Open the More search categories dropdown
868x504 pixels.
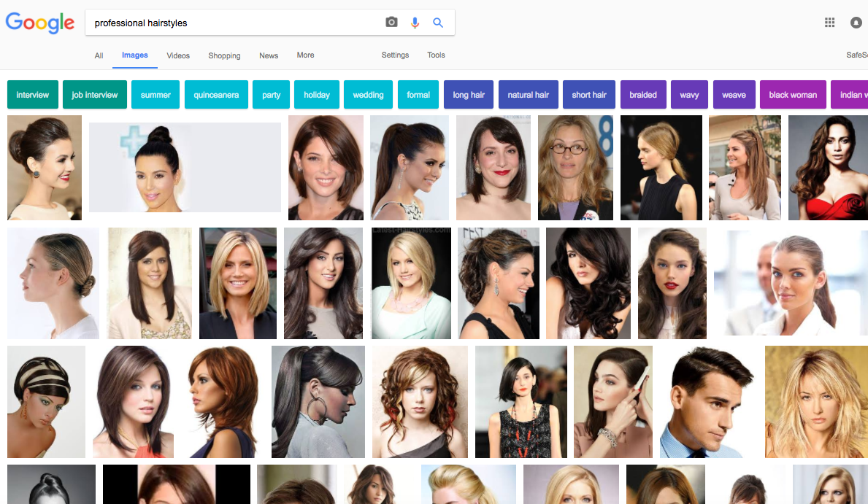click(x=305, y=55)
